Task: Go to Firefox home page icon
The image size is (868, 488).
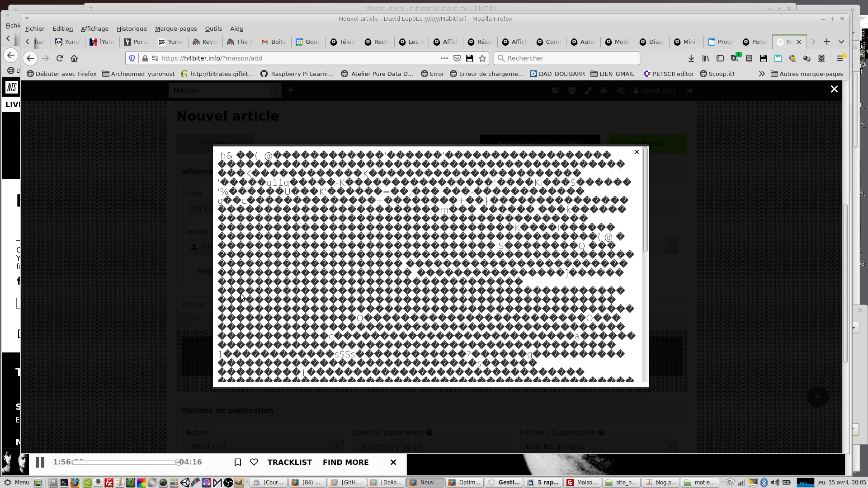Action: coord(74,58)
